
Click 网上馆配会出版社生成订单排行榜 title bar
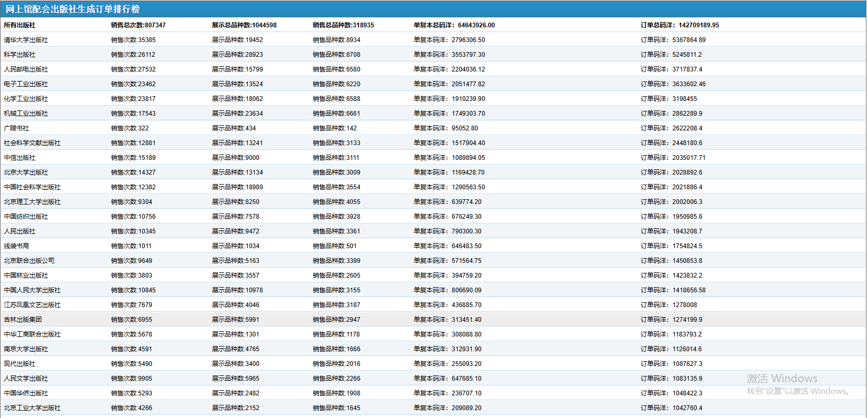pos(73,9)
